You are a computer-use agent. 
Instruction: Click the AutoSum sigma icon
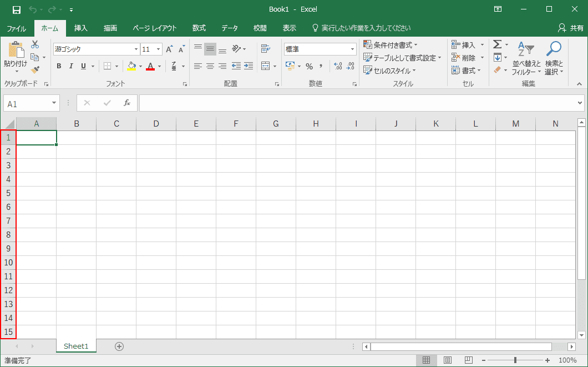click(x=497, y=44)
